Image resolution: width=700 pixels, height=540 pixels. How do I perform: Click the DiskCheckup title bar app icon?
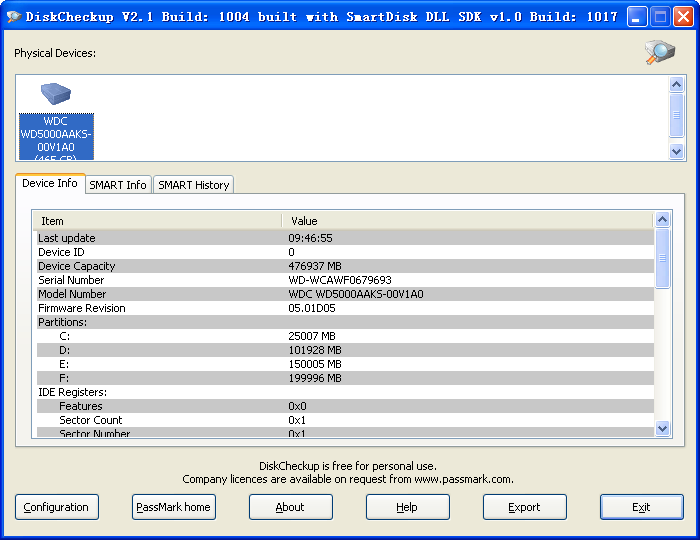pos(14,16)
